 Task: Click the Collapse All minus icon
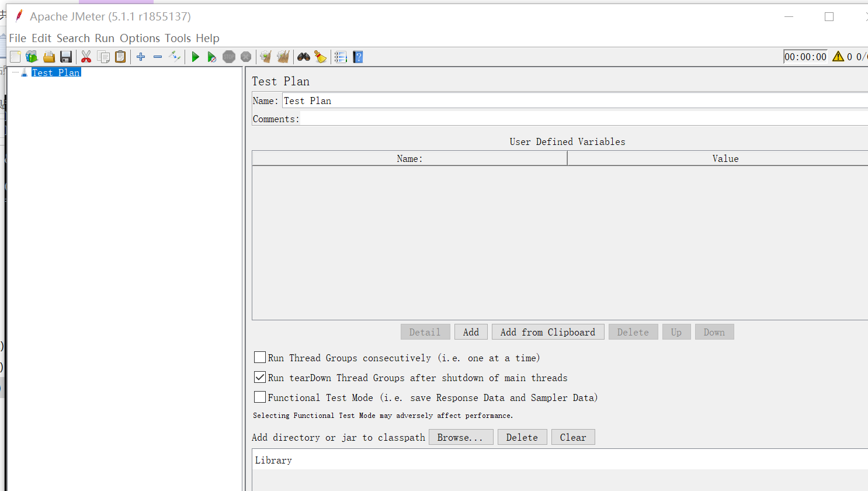pos(158,57)
